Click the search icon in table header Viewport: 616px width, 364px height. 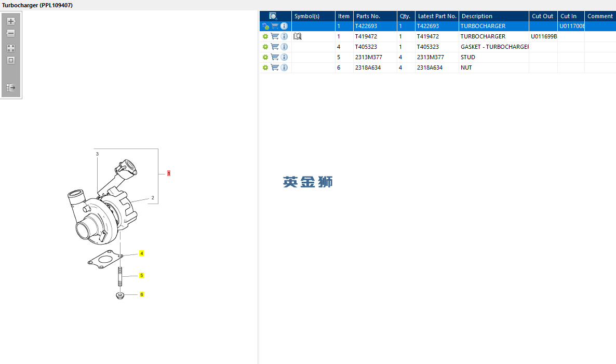pos(273,16)
